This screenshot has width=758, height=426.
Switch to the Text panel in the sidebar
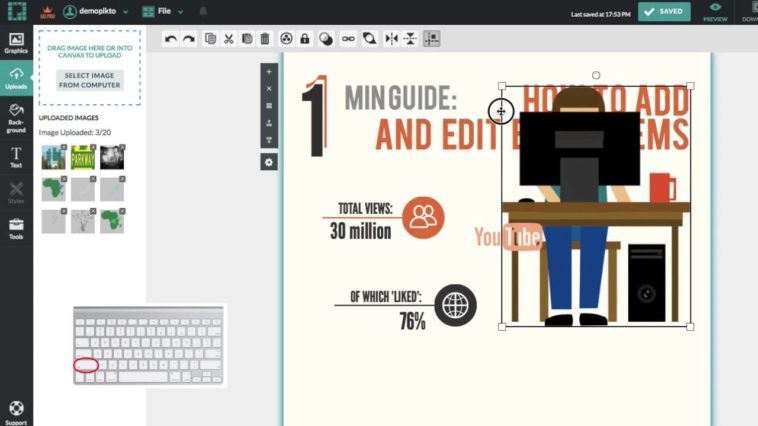click(x=16, y=157)
